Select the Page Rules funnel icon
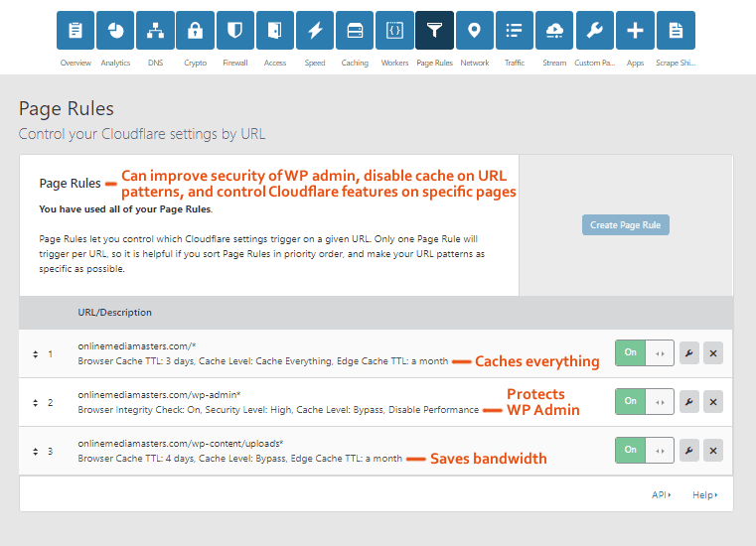The image size is (756, 546). tap(434, 31)
